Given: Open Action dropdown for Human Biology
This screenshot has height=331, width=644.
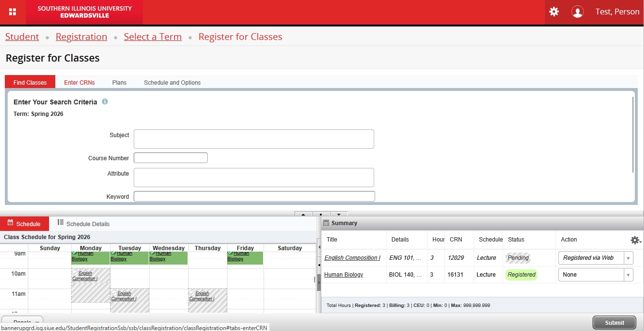Looking at the screenshot, I should (595, 275).
